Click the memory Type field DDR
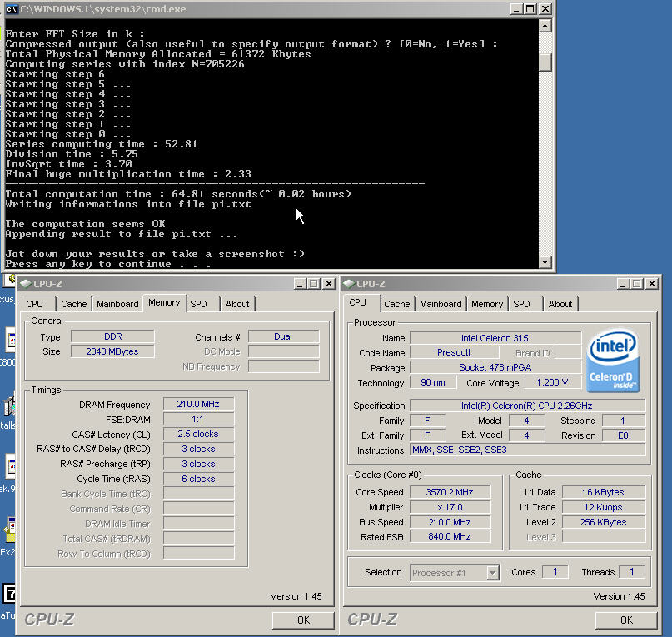The image size is (672, 637). point(112,337)
